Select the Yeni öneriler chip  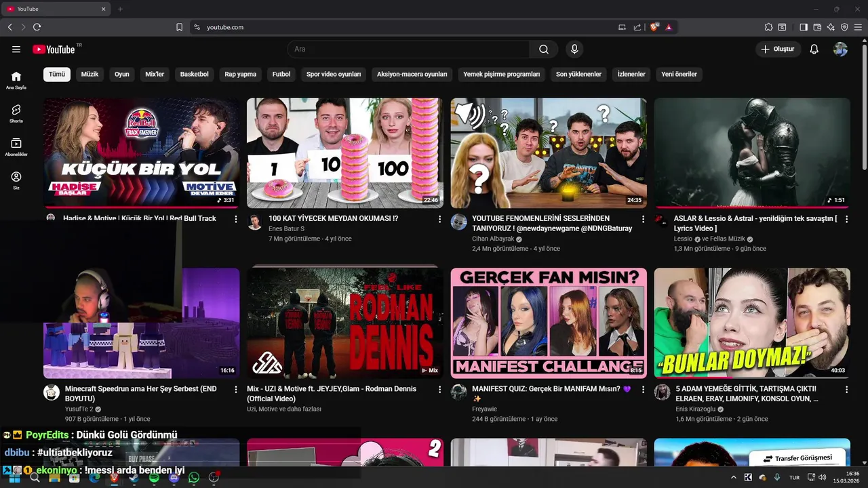pyautogui.click(x=679, y=74)
